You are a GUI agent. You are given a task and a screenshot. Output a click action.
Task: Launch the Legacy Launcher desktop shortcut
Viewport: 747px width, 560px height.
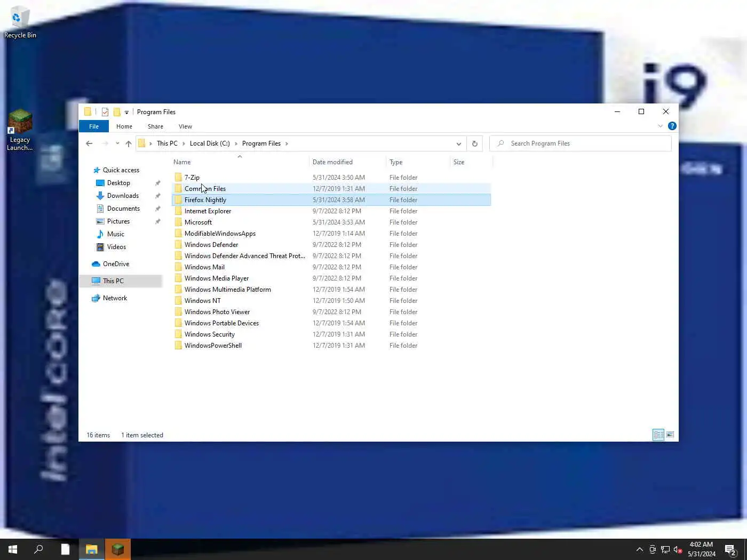tap(20, 130)
